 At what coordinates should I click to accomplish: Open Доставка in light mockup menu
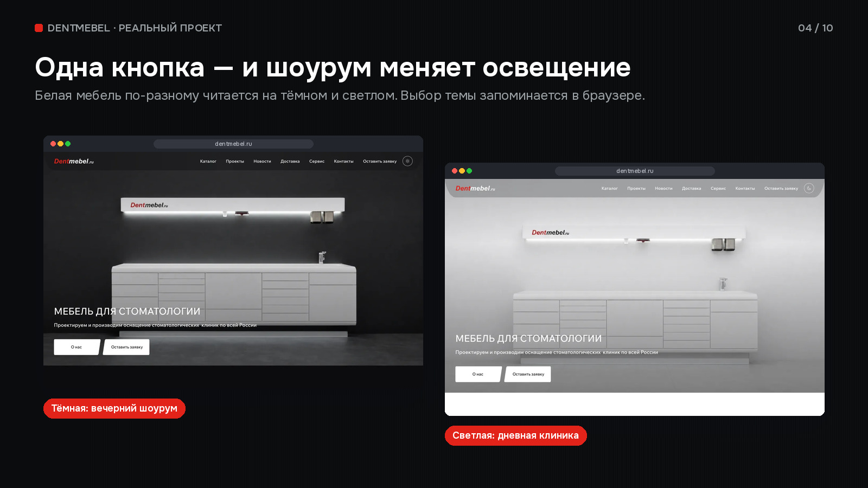pyautogui.click(x=692, y=188)
